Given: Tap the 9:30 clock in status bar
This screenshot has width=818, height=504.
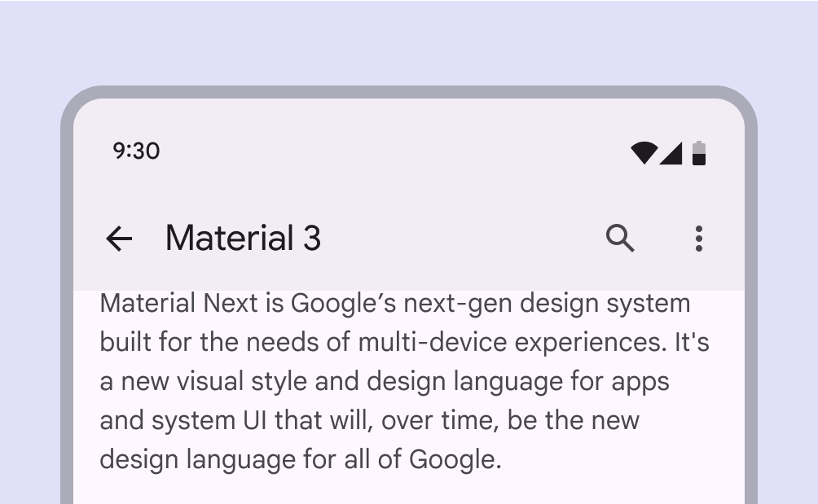Looking at the screenshot, I should point(136,151).
